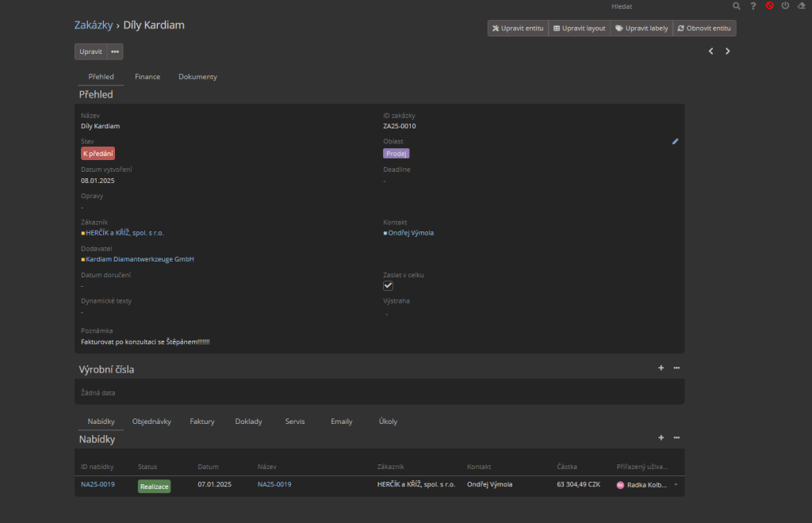Screen dimensions: 812x523
Task: Add new entry in Výrobní čísla panel
Action: (x=661, y=368)
